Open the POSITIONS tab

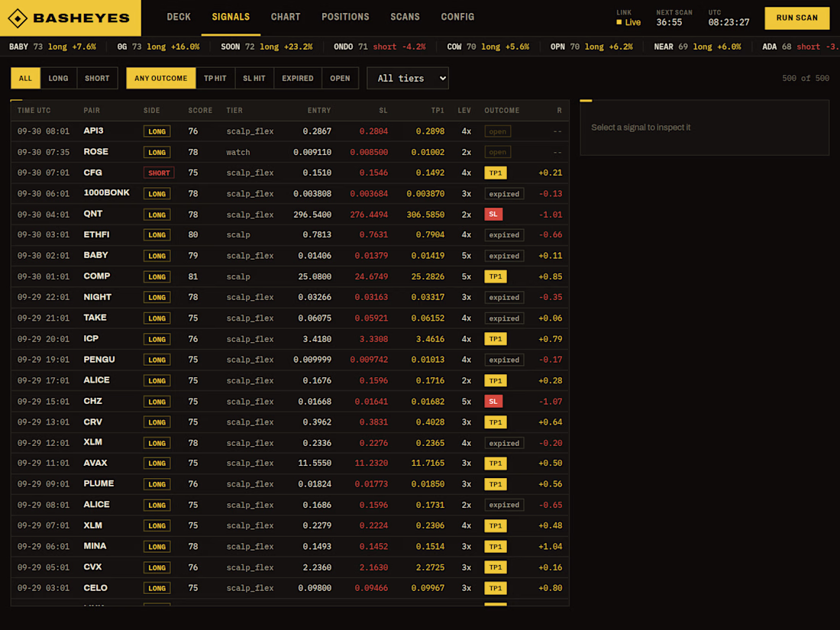(x=345, y=17)
